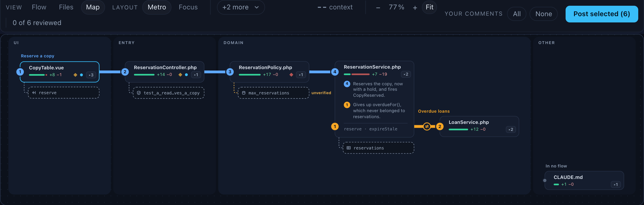Open the CopyTable.vue node
The height and width of the screenshot is (205, 644).
(x=60, y=72)
